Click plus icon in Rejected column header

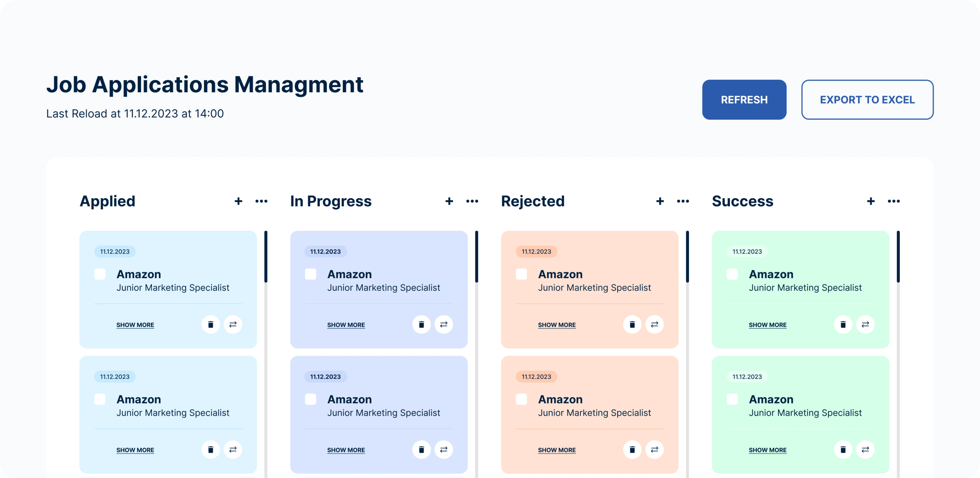click(660, 201)
